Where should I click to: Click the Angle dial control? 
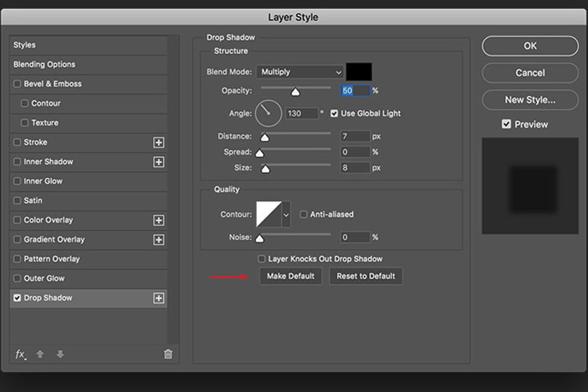(268, 113)
